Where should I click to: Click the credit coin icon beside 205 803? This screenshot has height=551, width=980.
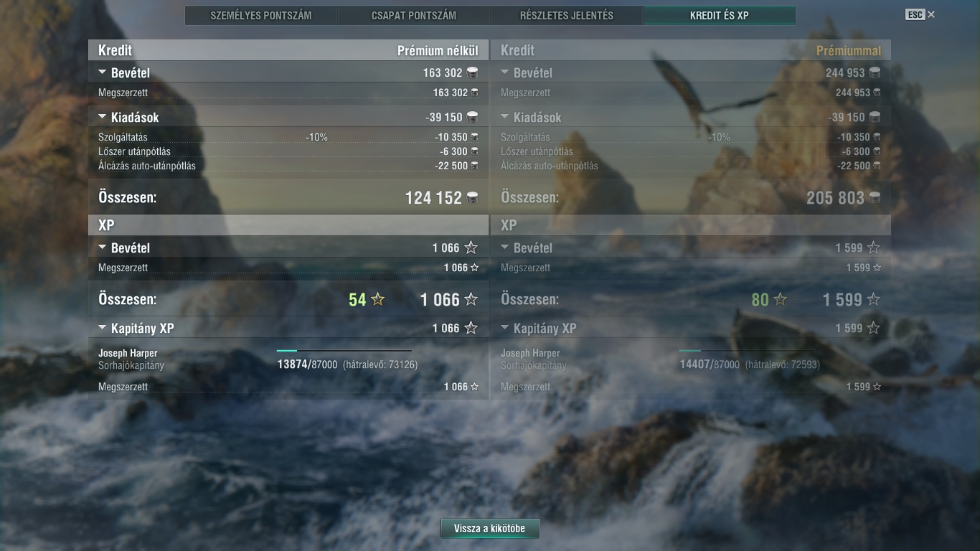875,197
